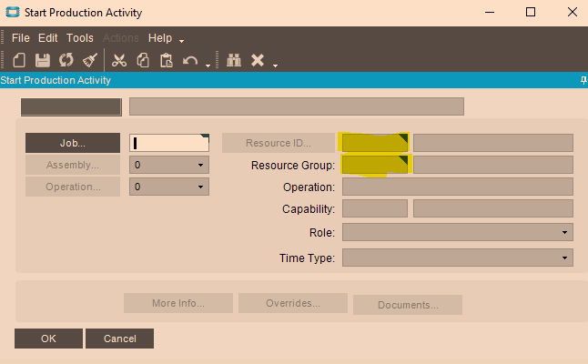
Task: Click the Capability code field
Action: (x=375, y=208)
